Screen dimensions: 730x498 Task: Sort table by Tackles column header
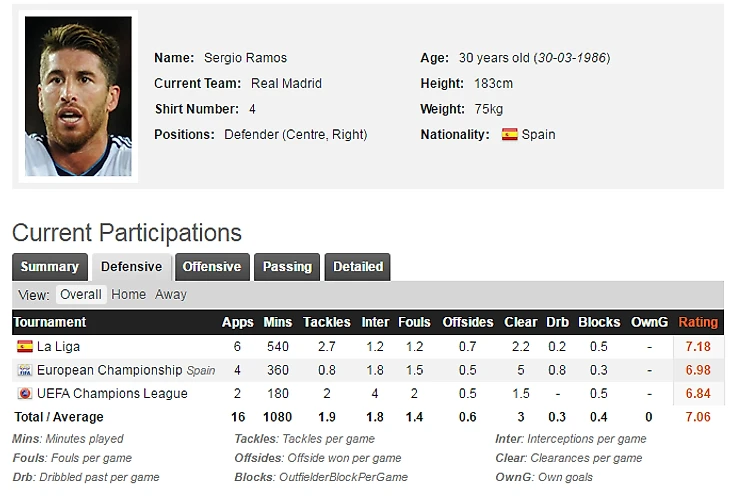pyautogui.click(x=327, y=322)
